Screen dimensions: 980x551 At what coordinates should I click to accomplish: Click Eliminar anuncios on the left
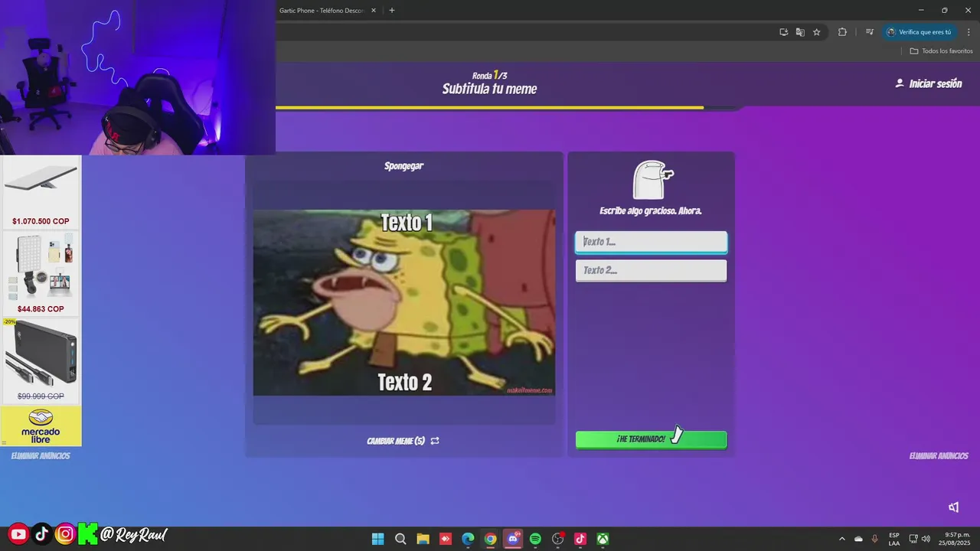pos(41,456)
